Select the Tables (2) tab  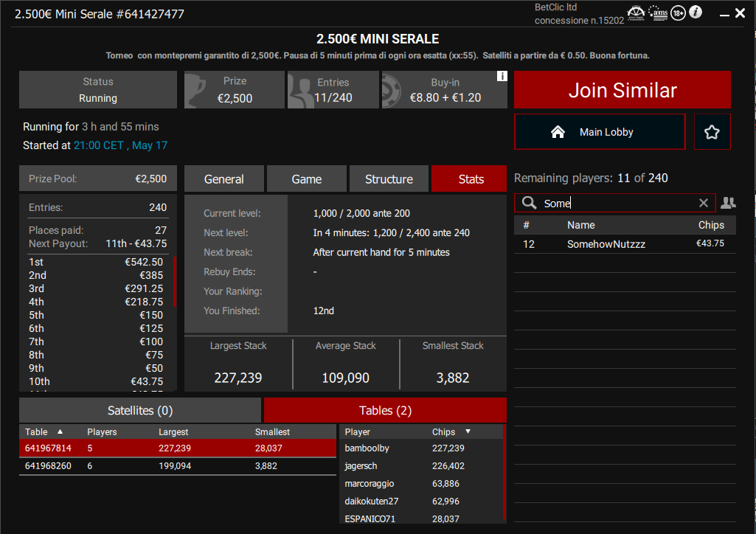tap(385, 410)
